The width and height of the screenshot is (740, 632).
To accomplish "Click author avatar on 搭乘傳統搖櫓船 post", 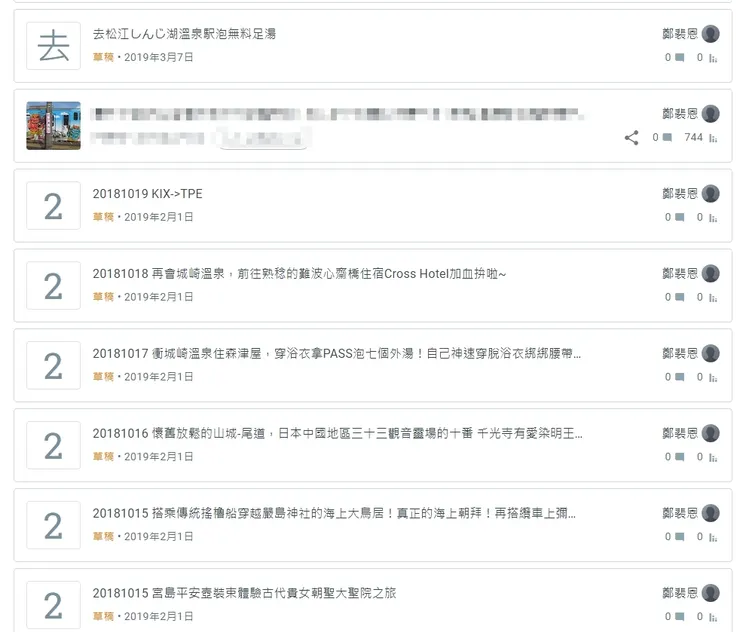I will coord(710,513).
